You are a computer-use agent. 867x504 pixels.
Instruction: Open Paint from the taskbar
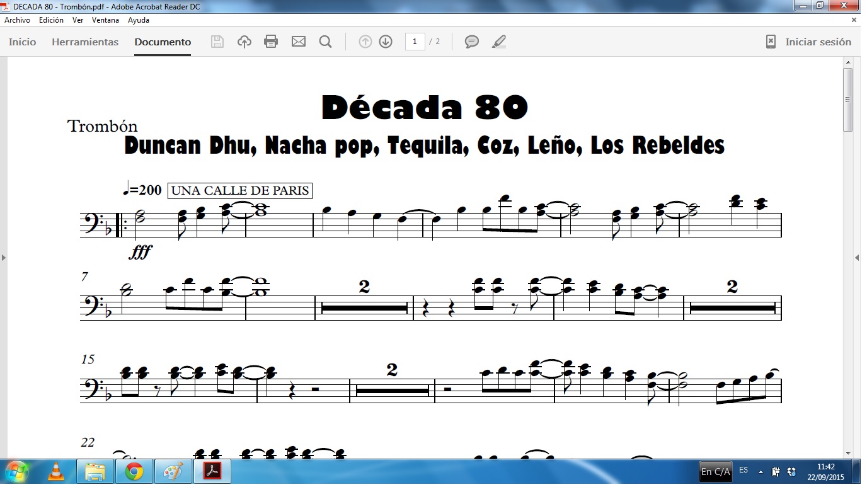pos(173,471)
